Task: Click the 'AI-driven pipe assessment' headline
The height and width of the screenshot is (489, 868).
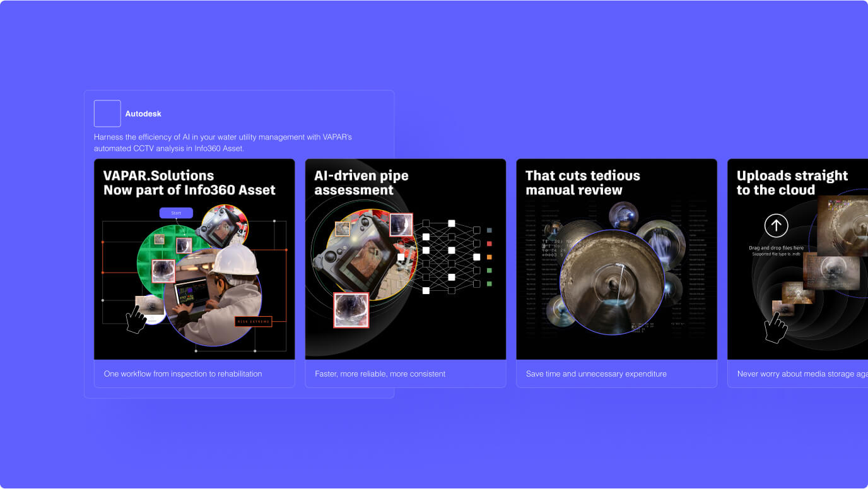Action: point(361,183)
